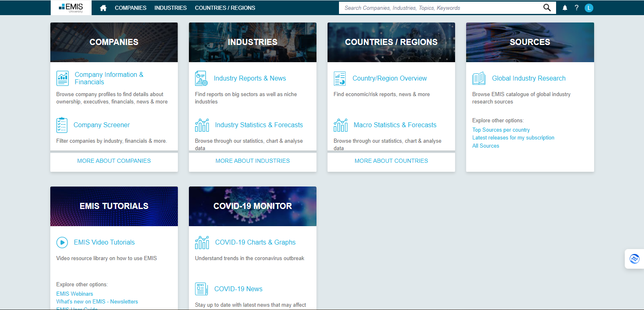Click MORE ABOUT COUNTRIES button

[391, 161]
